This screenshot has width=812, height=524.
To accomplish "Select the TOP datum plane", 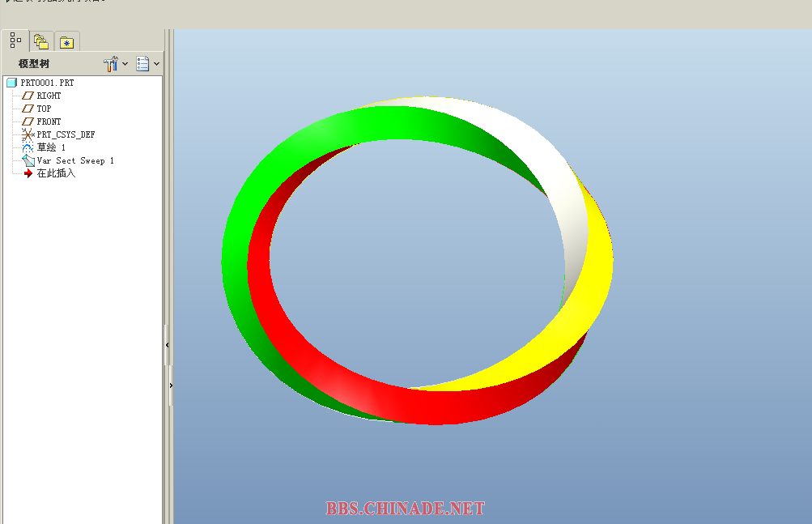I will pos(44,109).
